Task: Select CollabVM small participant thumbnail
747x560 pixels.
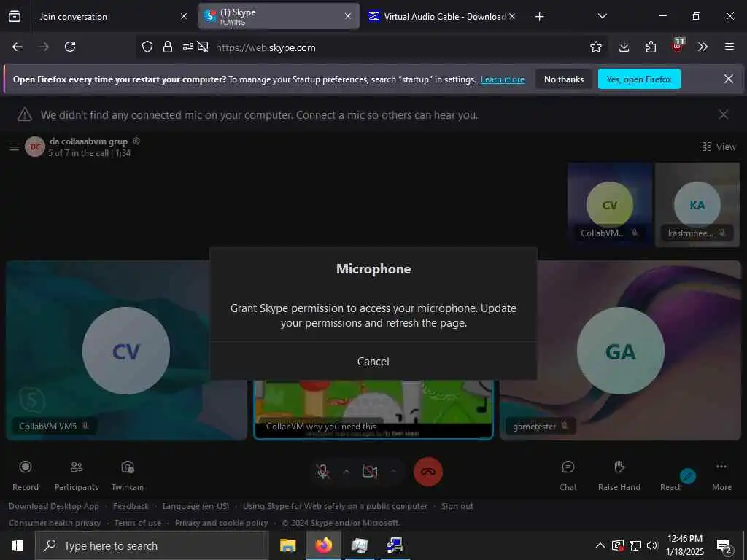Action: pos(610,205)
